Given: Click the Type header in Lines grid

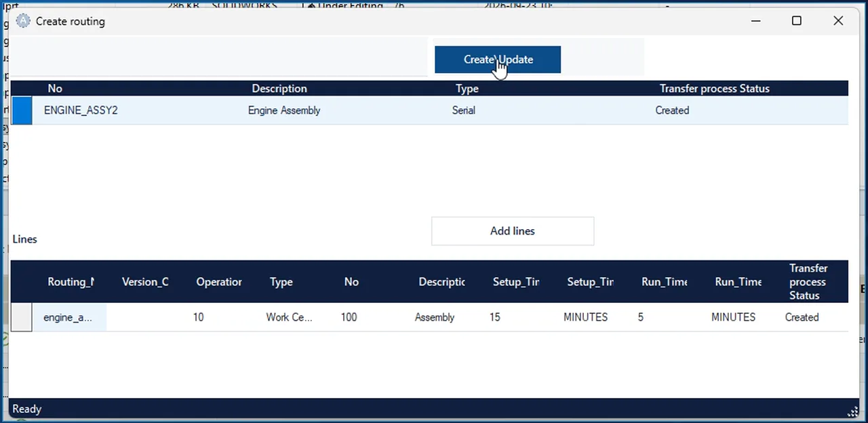Looking at the screenshot, I should 281,282.
